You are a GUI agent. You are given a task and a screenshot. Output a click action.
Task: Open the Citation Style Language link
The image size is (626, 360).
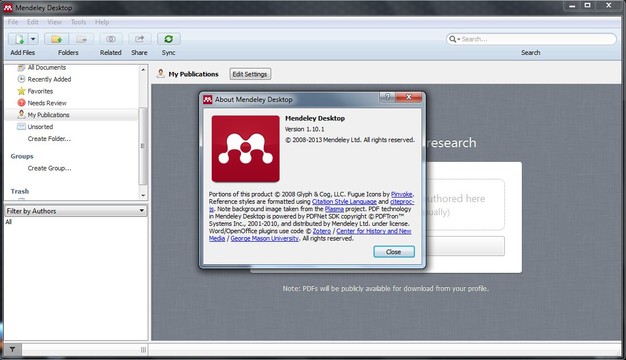(344, 202)
